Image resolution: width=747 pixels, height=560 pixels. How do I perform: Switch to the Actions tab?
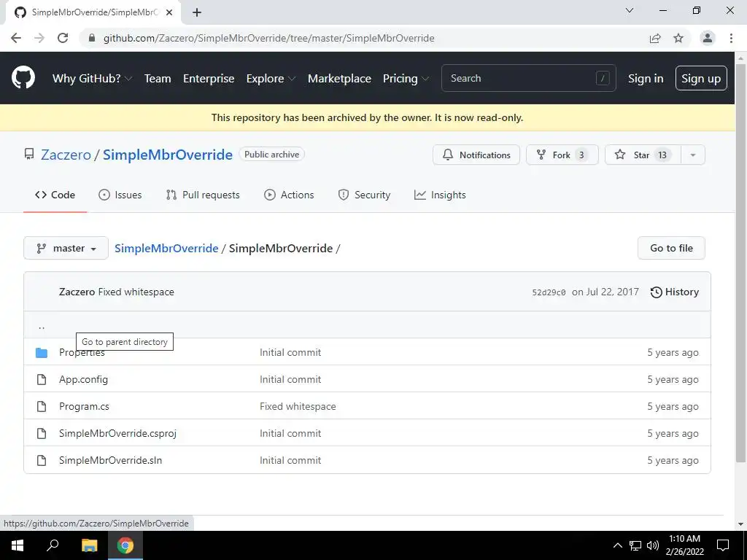tap(289, 195)
